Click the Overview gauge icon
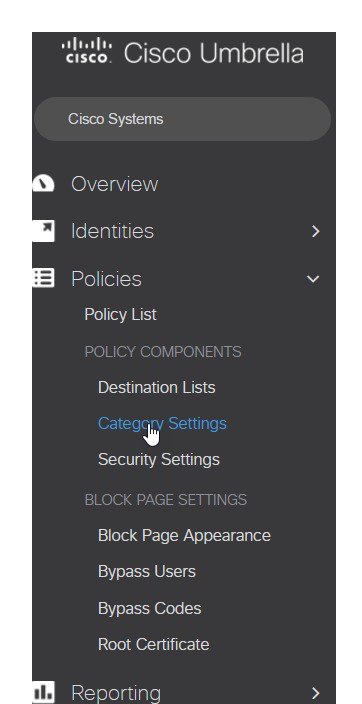The width and height of the screenshot is (362, 704). [43, 184]
